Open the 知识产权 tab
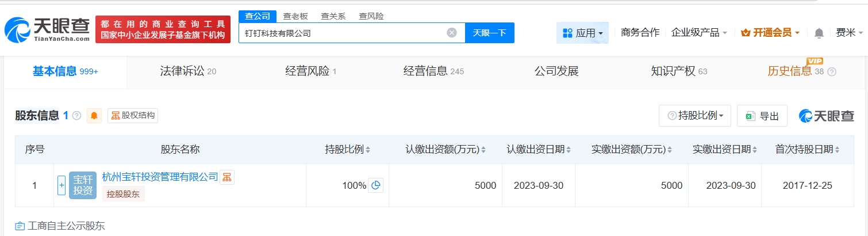868x236 pixels. tap(679, 71)
